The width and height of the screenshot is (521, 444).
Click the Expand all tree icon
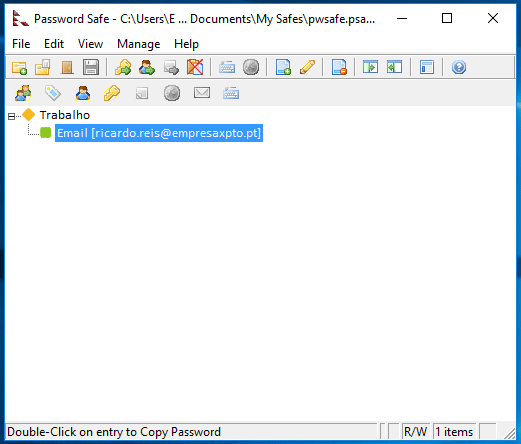tap(370, 67)
